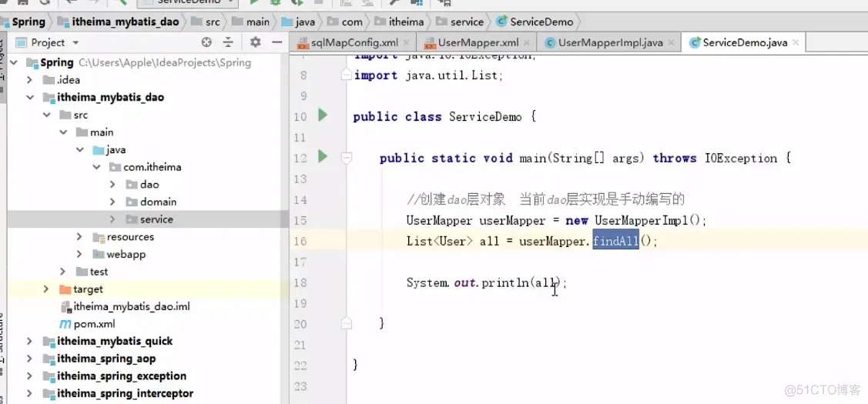Click the locate/scroll-from-source target icon
The image size is (868, 404).
tap(206, 42)
